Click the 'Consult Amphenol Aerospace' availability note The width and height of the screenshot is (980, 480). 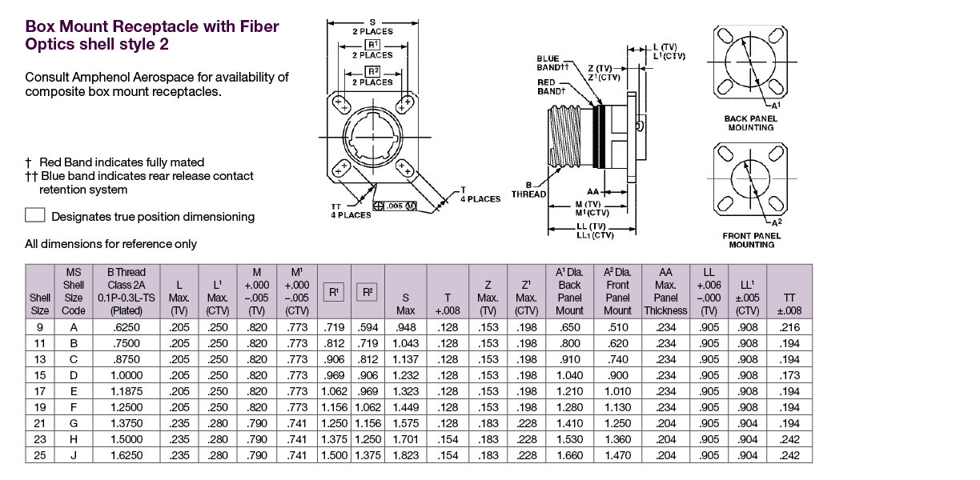click(157, 84)
